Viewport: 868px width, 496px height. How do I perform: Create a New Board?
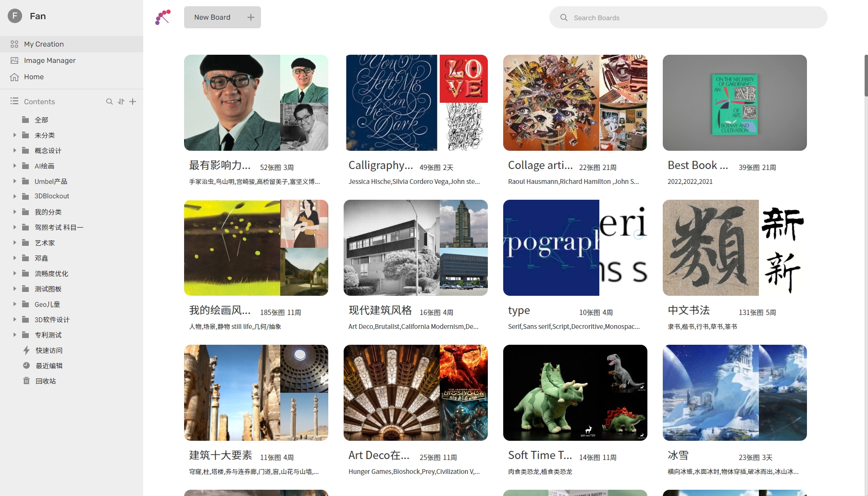coord(222,17)
